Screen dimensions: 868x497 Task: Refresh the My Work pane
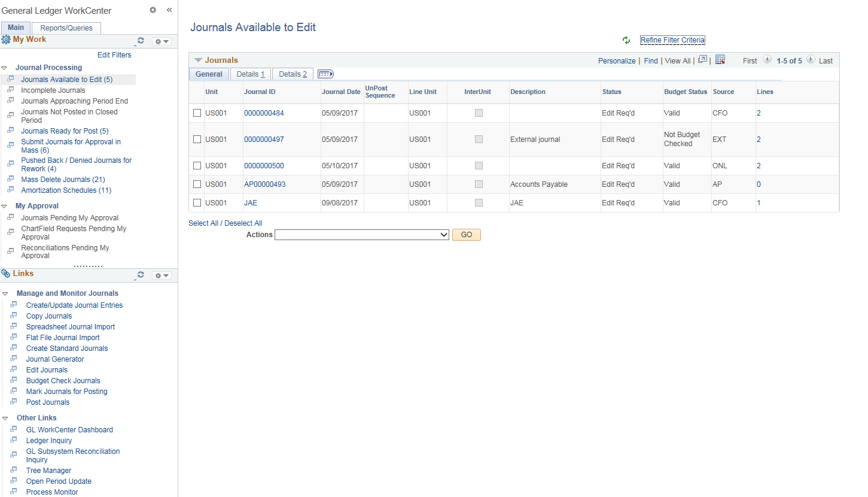pos(141,41)
